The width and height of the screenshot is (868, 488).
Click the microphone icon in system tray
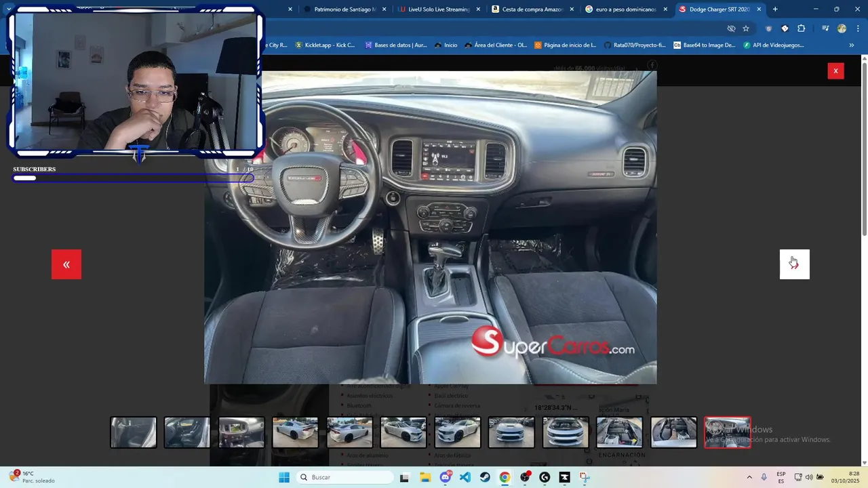click(764, 477)
